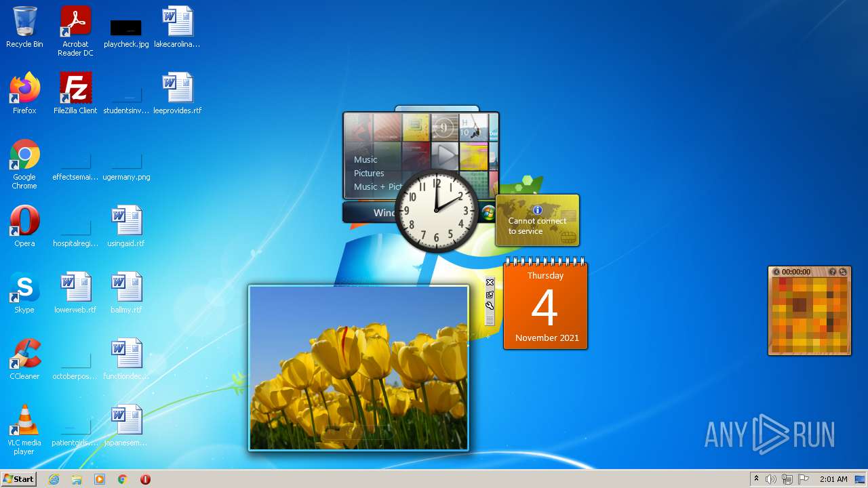Image resolution: width=868 pixels, height=488 pixels.
Task: Show hidden system tray icons
Action: [x=756, y=479]
